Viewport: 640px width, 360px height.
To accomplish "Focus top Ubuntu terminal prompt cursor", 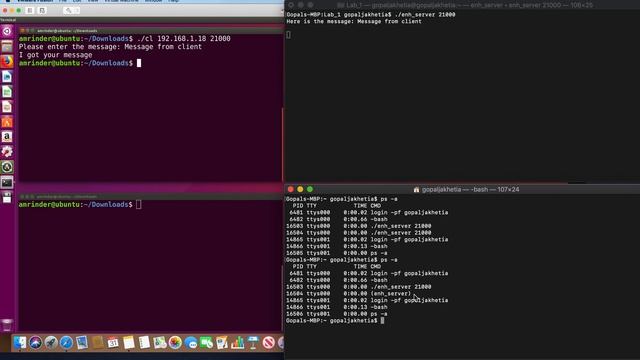I will pyautogui.click(x=139, y=63).
